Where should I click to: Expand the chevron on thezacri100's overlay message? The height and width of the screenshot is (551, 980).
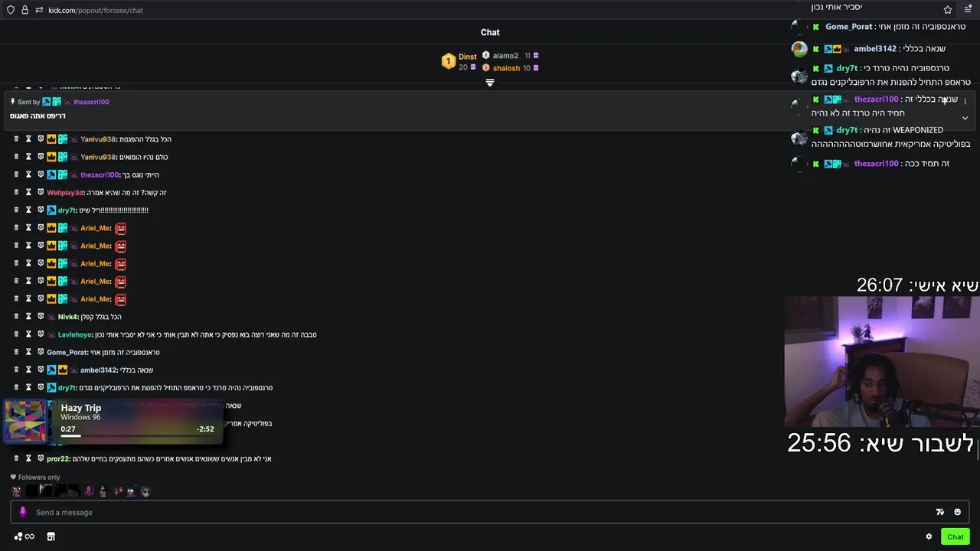pos(965,118)
